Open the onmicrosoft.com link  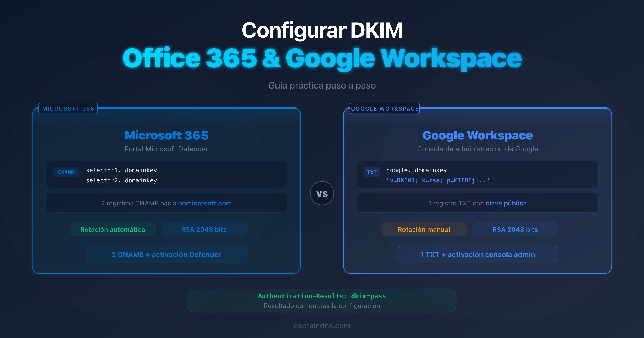pyautogui.click(x=205, y=203)
